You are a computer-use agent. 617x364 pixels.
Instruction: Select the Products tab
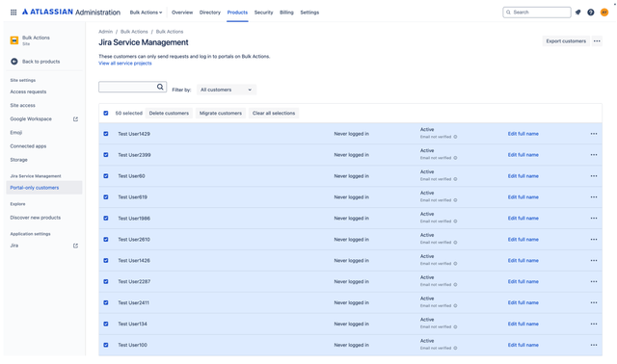[x=237, y=13]
